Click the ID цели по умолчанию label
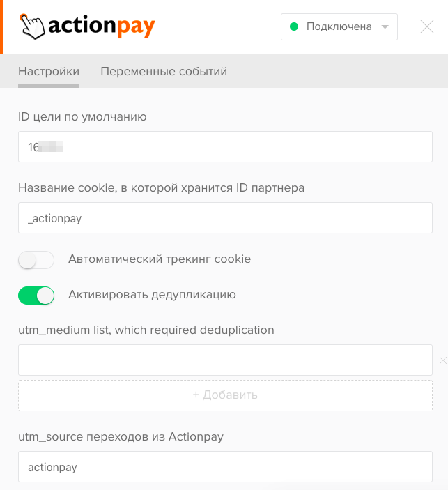The width and height of the screenshot is (448, 490). coord(82,117)
